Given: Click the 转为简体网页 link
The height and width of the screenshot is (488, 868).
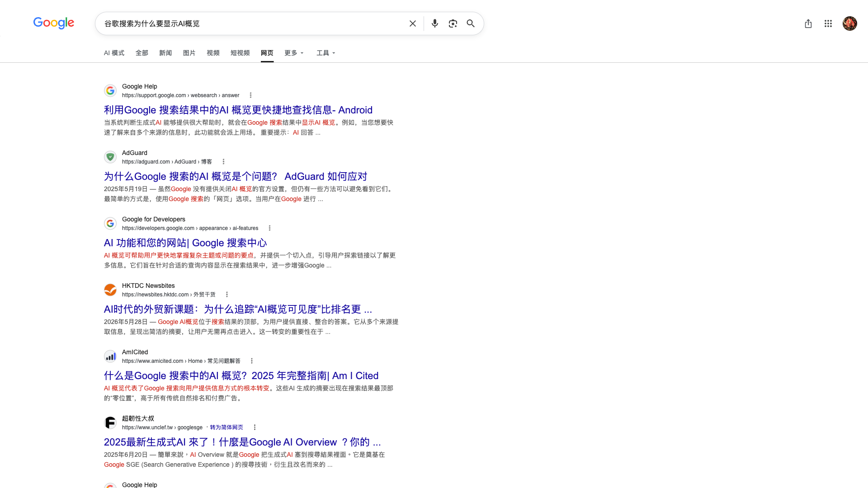Looking at the screenshot, I should point(226,427).
